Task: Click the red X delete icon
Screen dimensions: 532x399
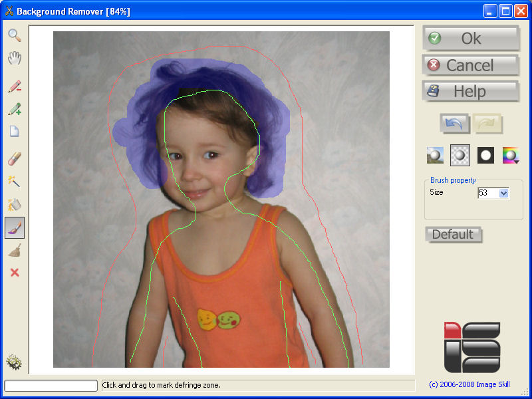Action: (14, 273)
